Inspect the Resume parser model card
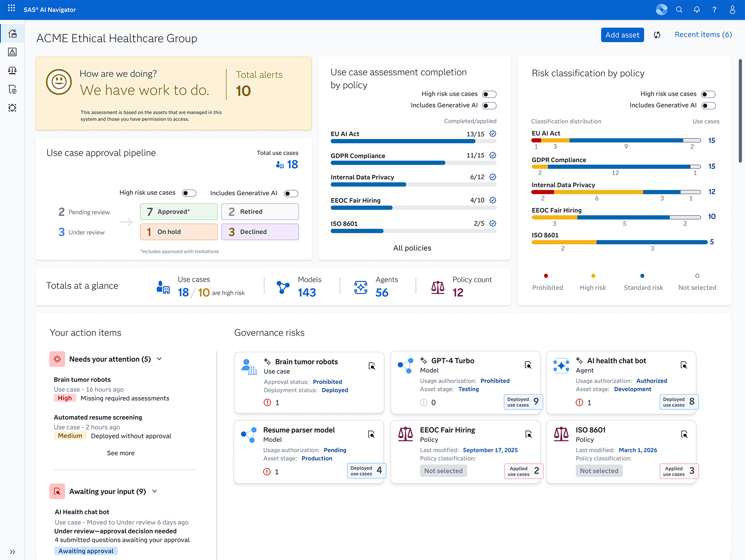This screenshot has height=560, width=745. tap(371, 434)
